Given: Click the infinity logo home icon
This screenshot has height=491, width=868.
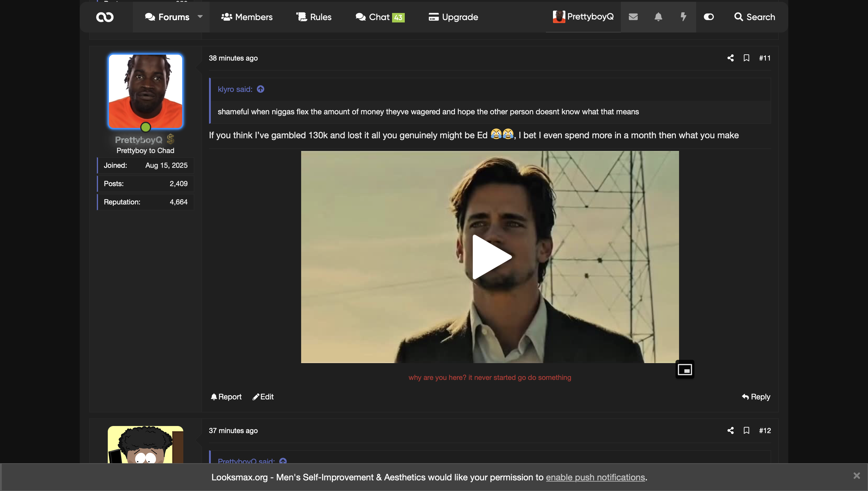Looking at the screenshot, I should pyautogui.click(x=105, y=17).
